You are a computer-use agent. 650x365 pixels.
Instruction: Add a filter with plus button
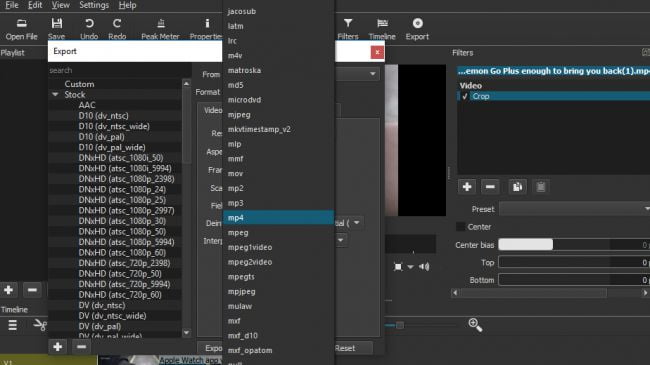pyautogui.click(x=467, y=187)
